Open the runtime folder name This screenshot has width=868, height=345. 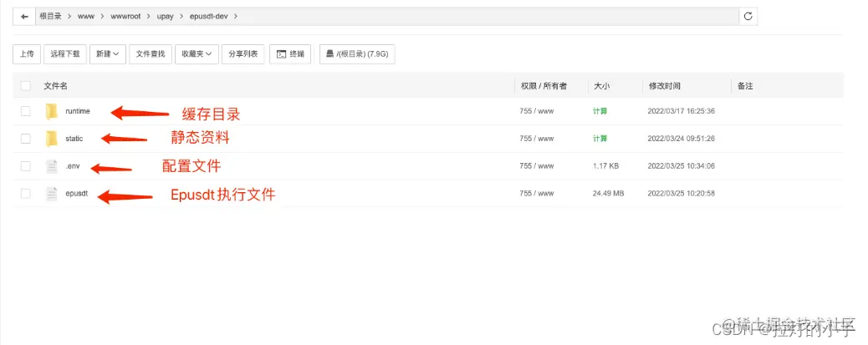click(x=78, y=111)
